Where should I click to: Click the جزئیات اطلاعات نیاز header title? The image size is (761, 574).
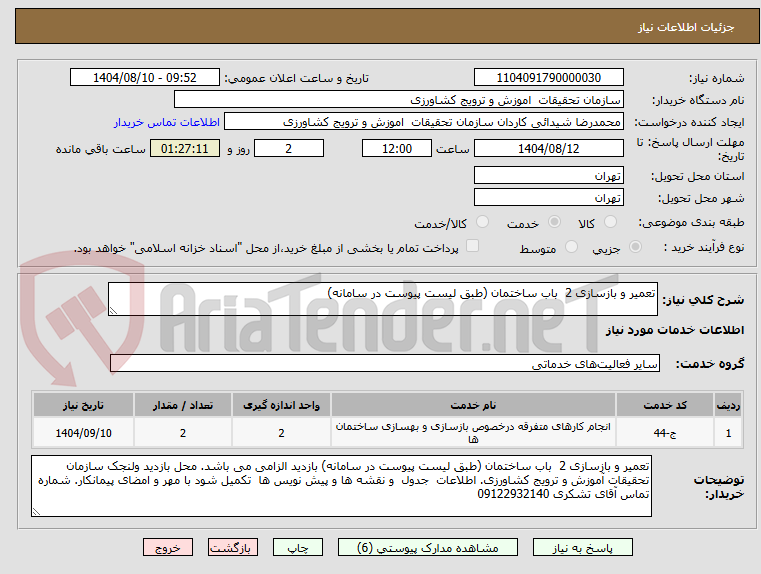[x=686, y=27]
